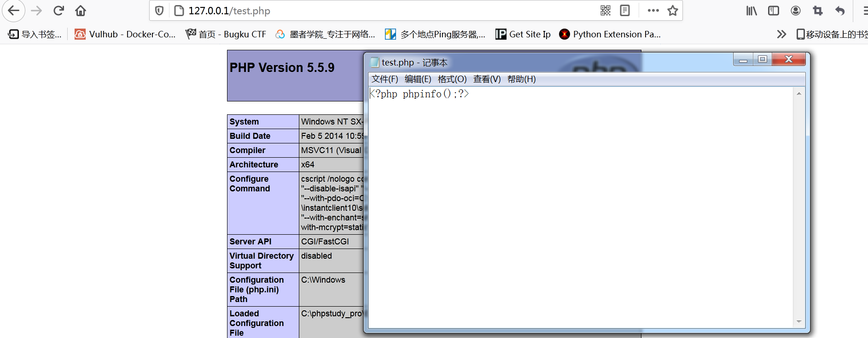Viewport: 868px width, 338px height.
Task: Open the Get Site Ip bookmark
Action: (x=523, y=34)
